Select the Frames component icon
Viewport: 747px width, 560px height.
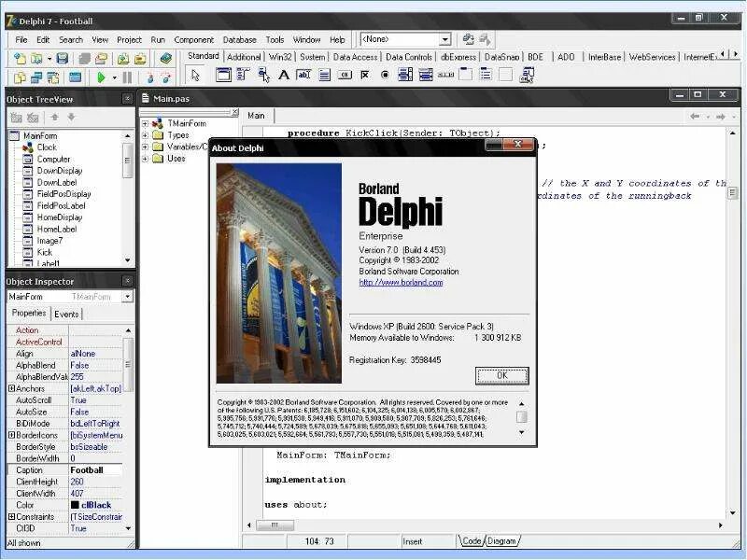223,75
